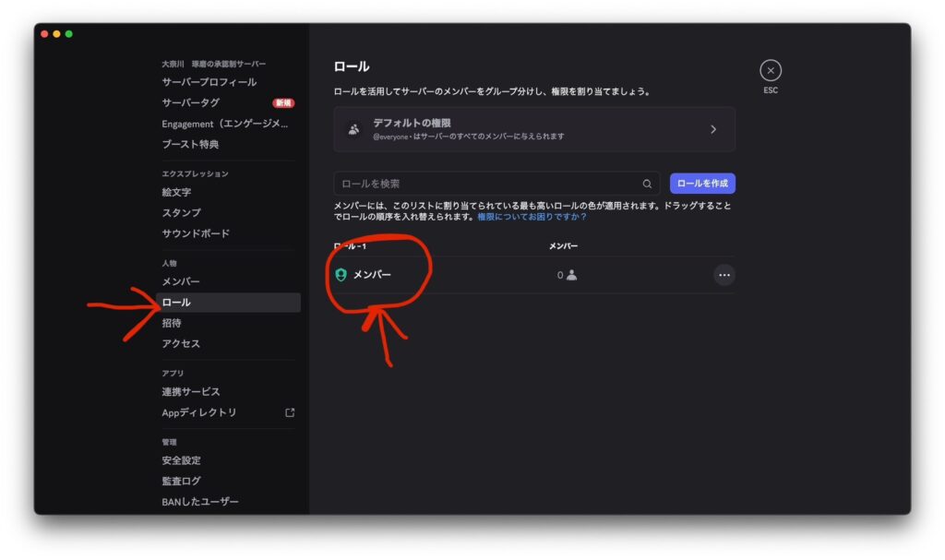Select the メンバー role row name
Screen dimensions: 945x560
click(372, 275)
